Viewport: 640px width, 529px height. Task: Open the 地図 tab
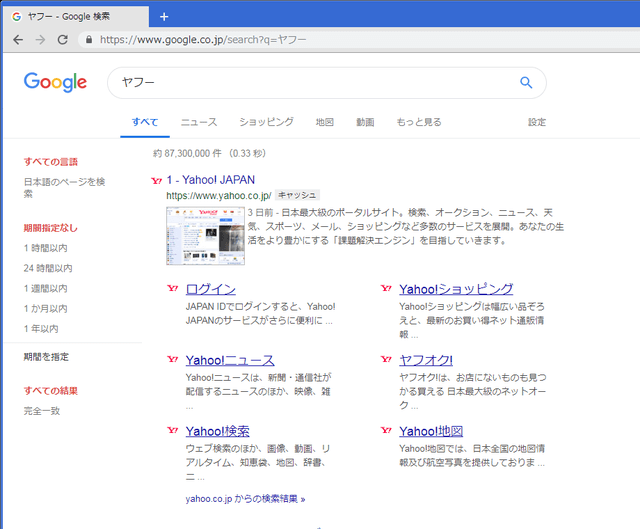[x=325, y=122]
